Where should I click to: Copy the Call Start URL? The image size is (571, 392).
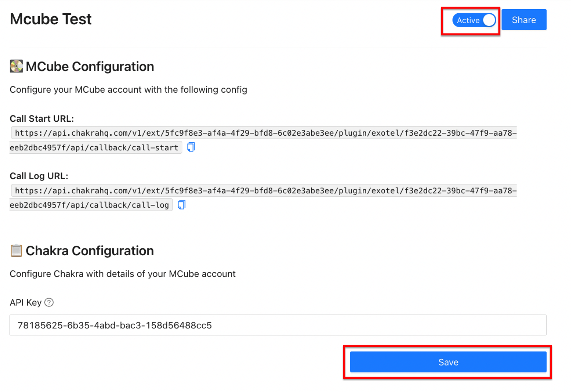click(191, 147)
